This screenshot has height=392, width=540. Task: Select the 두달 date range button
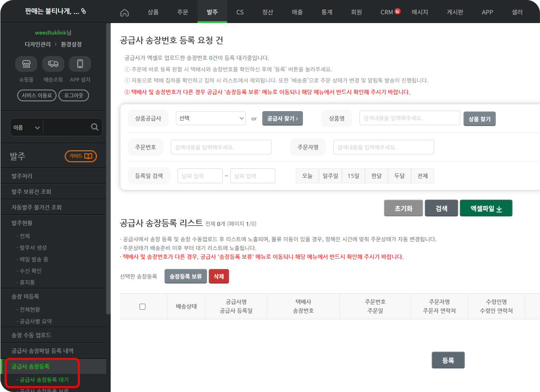coord(399,176)
